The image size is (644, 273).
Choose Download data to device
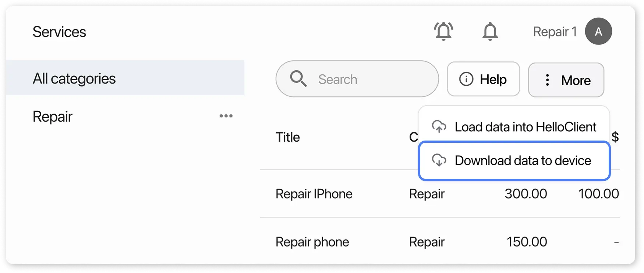point(513,161)
